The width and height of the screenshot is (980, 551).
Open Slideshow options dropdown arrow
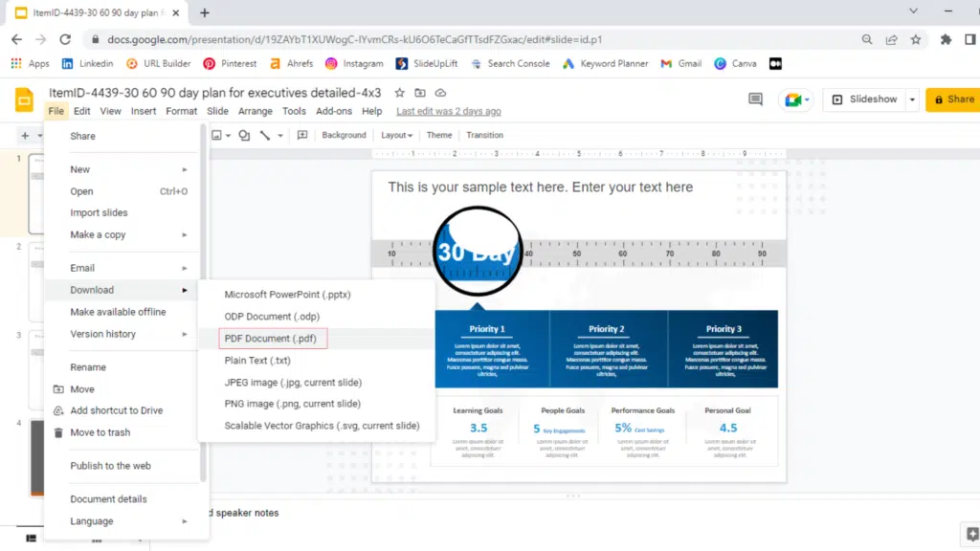pyautogui.click(x=912, y=99)
